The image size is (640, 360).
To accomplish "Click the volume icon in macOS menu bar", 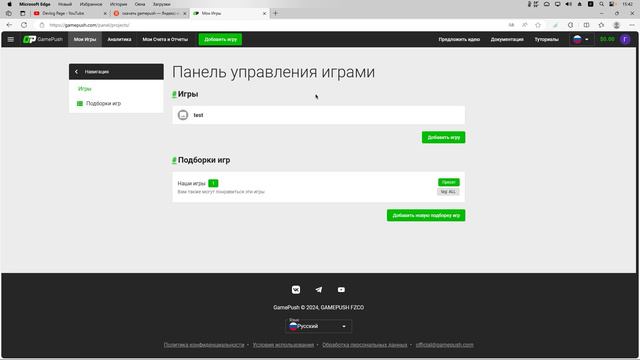I will tap(568, 4).
